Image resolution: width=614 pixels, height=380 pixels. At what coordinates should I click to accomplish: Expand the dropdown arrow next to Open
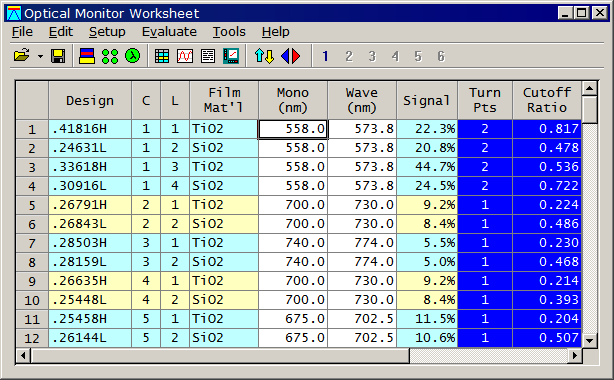pos(40,56)
